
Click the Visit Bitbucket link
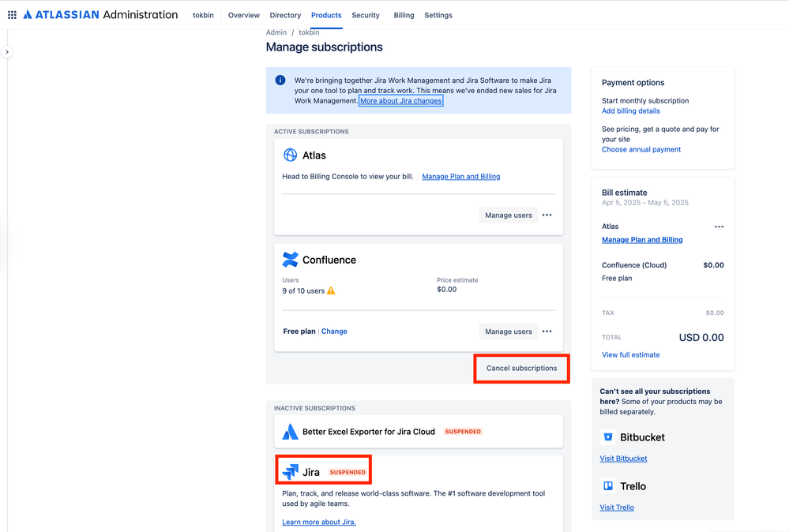tap(623, 459)
